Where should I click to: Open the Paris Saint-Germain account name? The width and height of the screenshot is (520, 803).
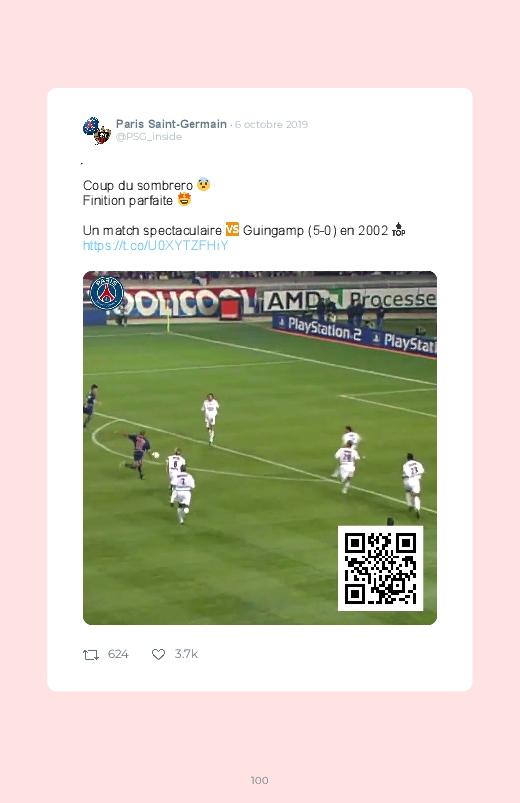[x=171, y=124]
